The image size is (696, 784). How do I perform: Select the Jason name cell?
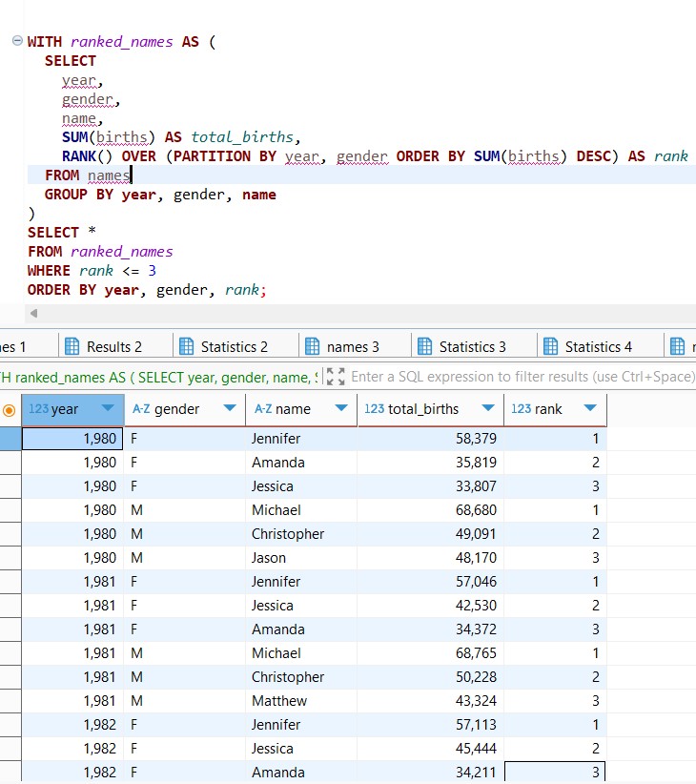pyautogui.click(x=301, y=558)
